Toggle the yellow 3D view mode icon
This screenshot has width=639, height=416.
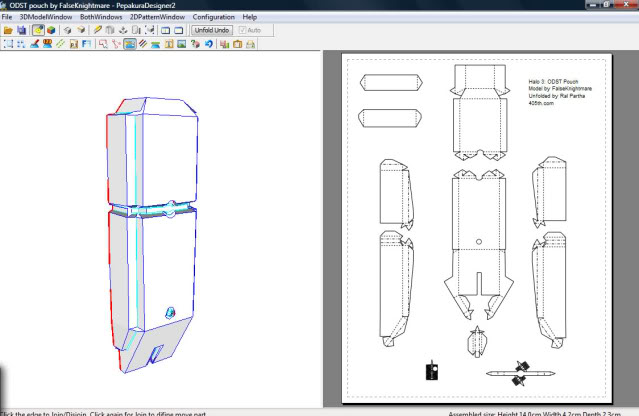tap(38, 30)
